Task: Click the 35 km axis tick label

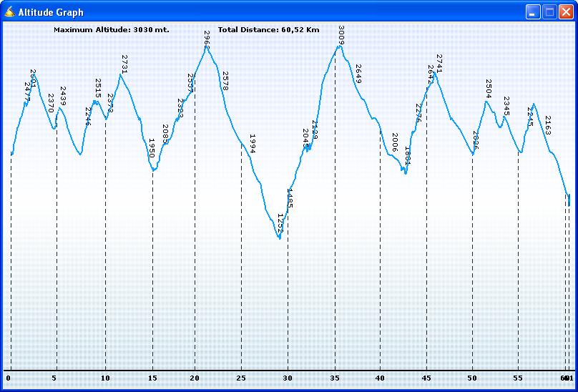Action: (x=335, y=378)
